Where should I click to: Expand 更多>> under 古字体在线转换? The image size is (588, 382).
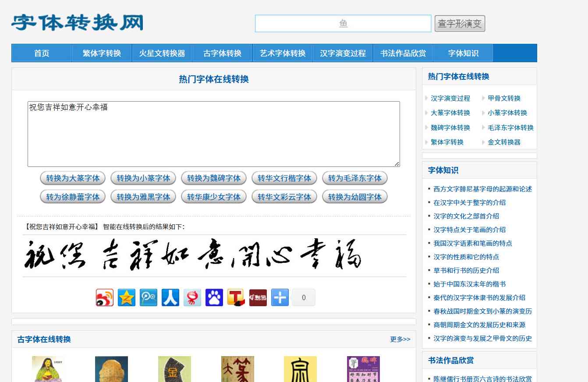(x=399, y=339)
